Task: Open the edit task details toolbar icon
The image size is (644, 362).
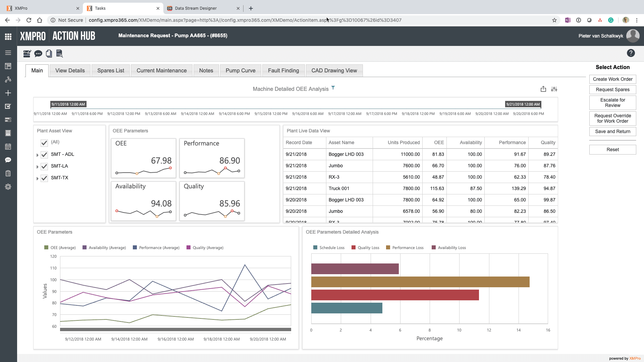Action: pos(27,54)
